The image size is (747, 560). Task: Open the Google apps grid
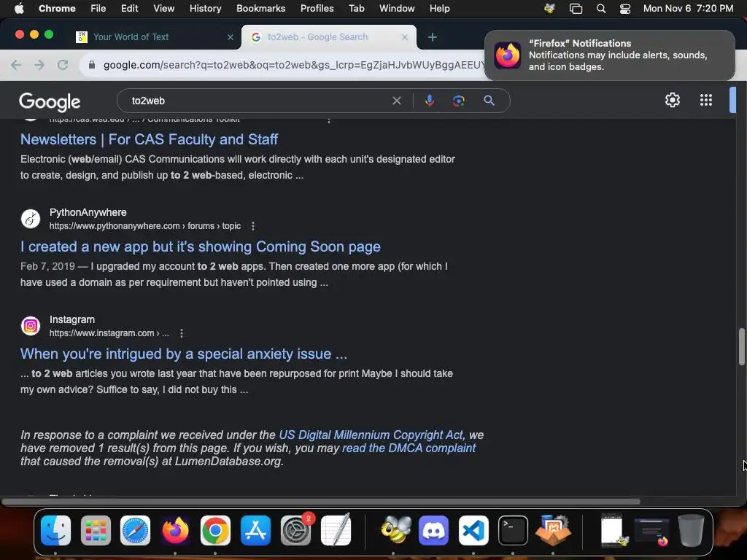tap(706, 100)
